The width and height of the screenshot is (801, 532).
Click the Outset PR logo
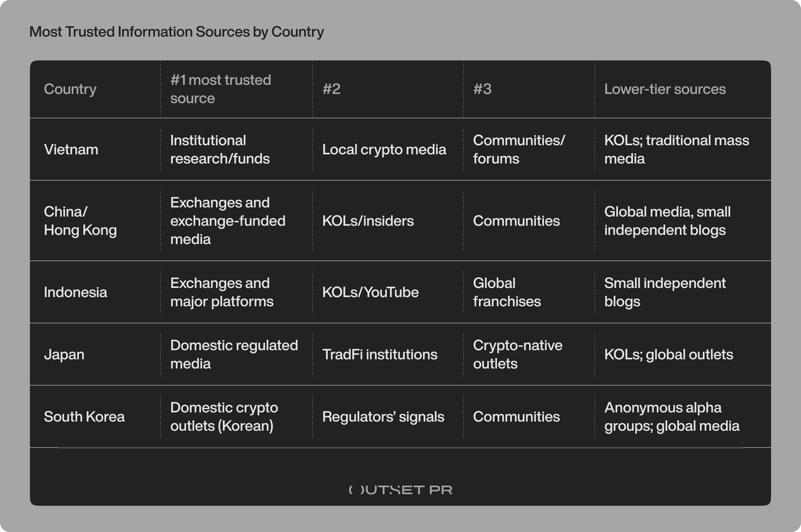400,490
